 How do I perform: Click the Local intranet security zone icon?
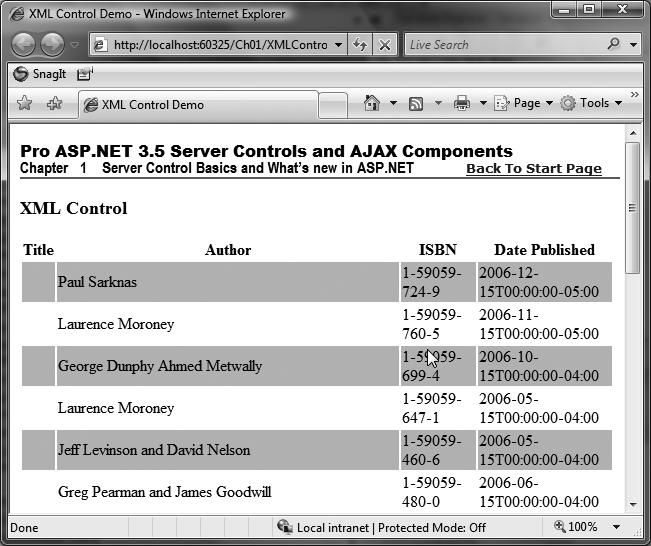tap(285, 526)
